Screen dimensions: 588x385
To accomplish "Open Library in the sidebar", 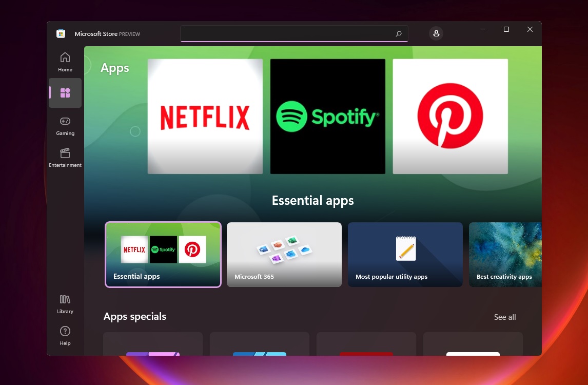I will click(65, 304).
